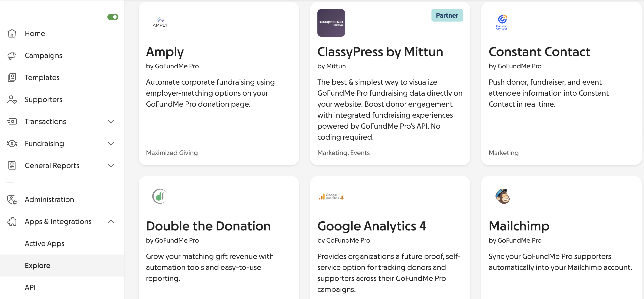Collapse the Apps & Integrations section
Viewport: 644px width, 299px height.
[x=111, y=221]
